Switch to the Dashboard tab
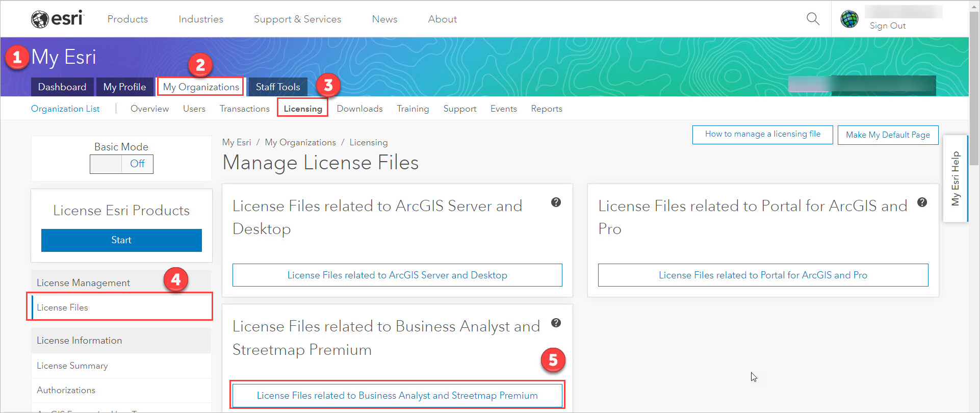The image size is (980, 413). point(62,87)
